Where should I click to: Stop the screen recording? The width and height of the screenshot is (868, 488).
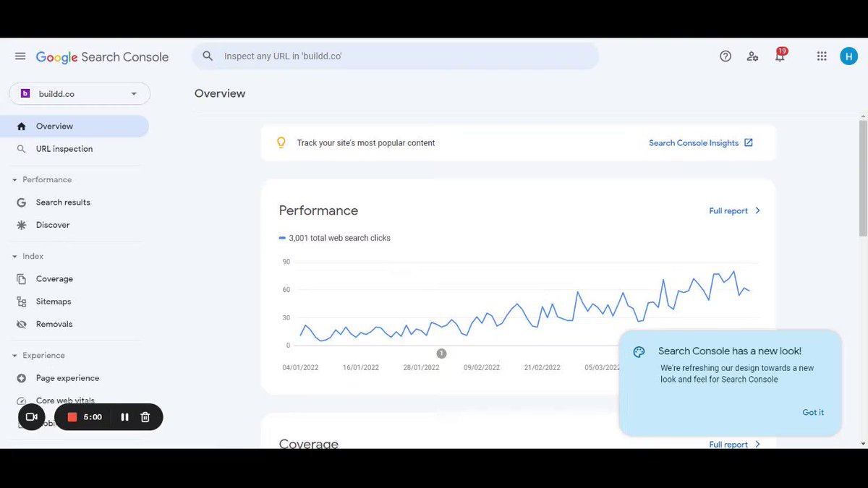click(72, 417)
